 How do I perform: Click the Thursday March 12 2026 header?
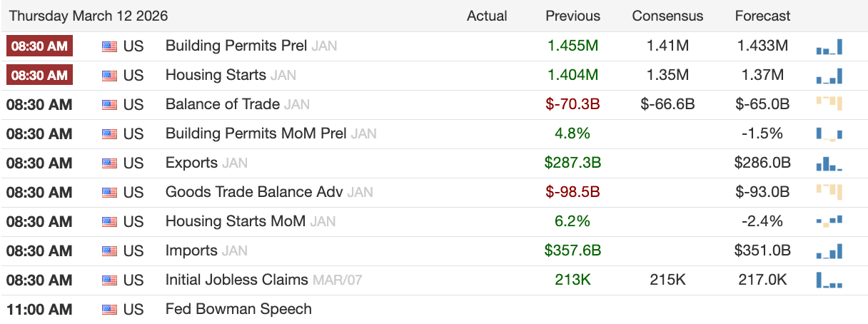[89, 16]
